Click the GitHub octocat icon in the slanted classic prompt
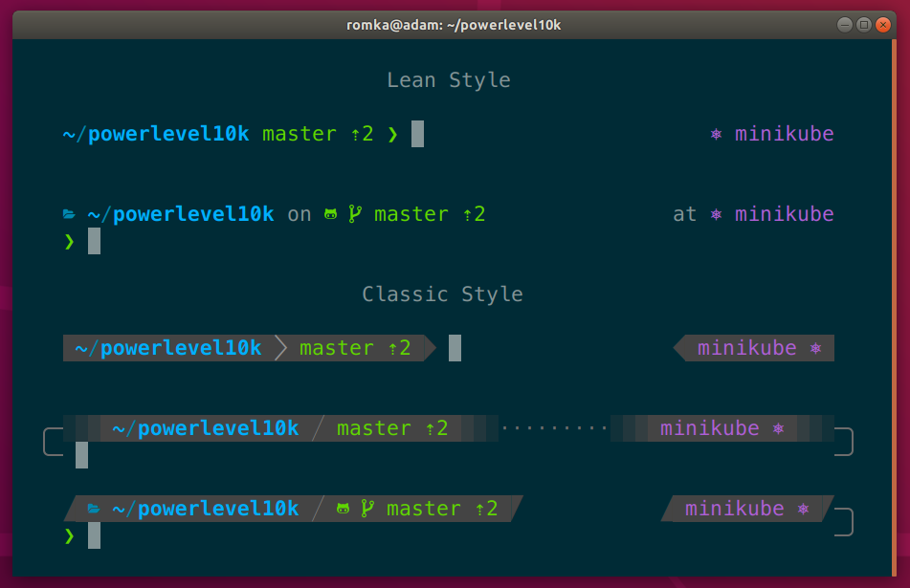 tap(344, 509)
